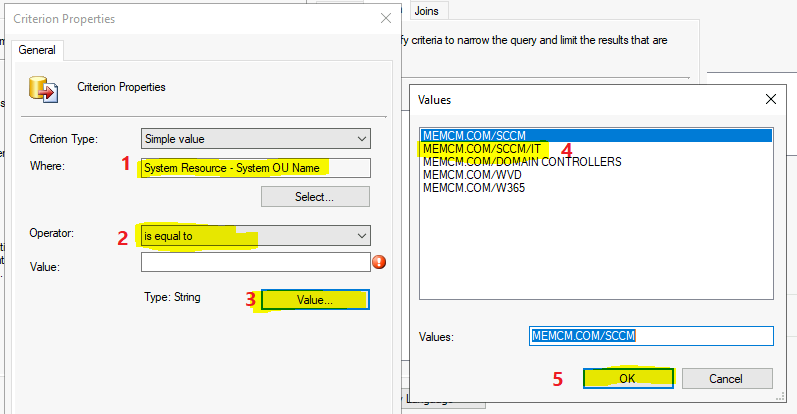Close the Criterion Properties dialog

pos(386,18)
